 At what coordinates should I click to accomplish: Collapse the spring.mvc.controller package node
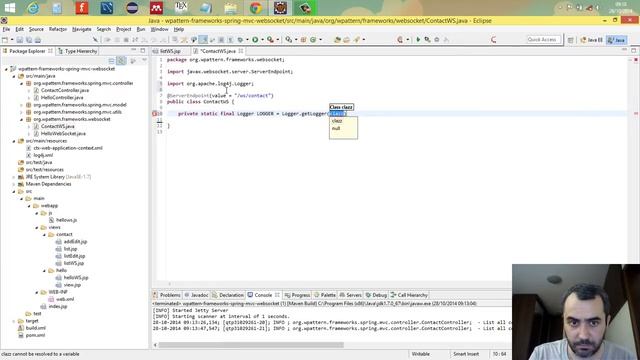(x=22, y=83)
